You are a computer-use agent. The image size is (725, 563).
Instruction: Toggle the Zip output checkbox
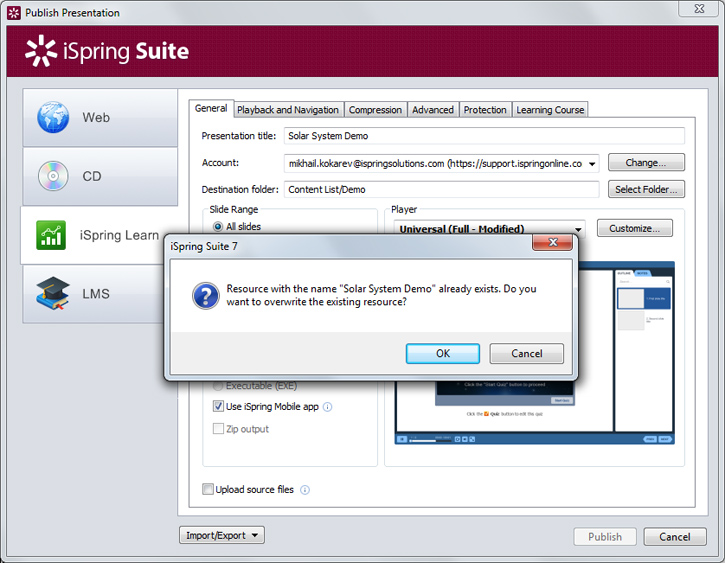point(218,428)
